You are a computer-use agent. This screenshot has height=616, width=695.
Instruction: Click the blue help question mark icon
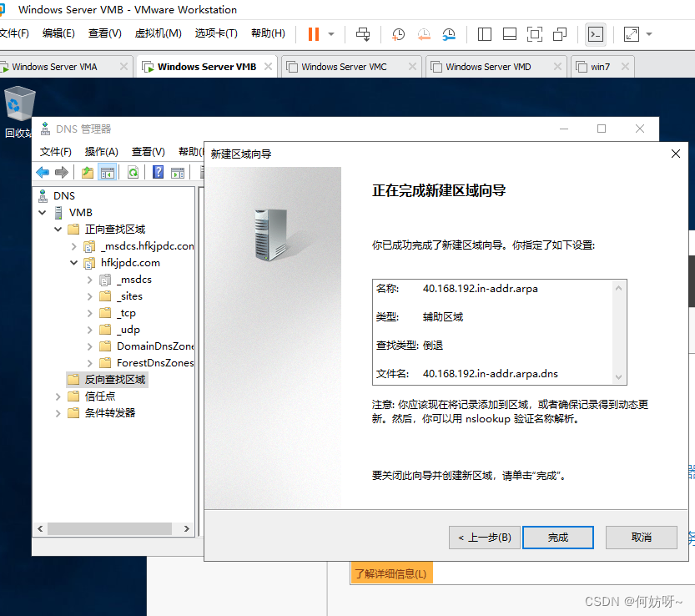pyautogui.click(x=158, y=173)
